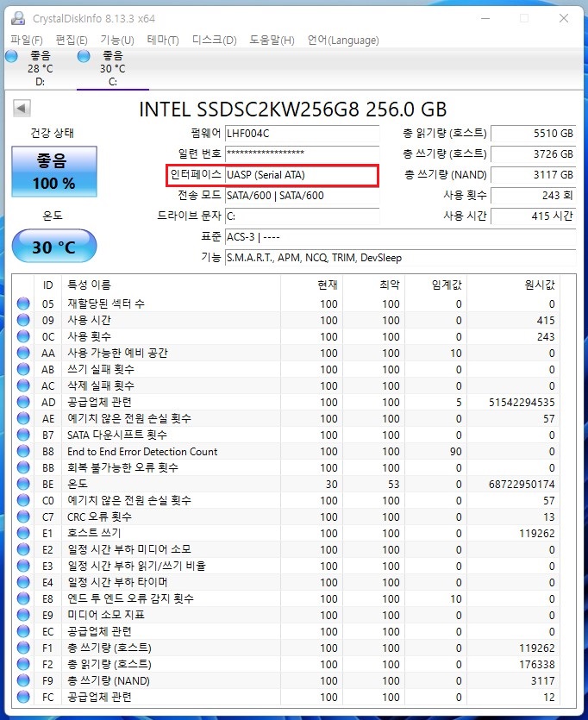Click the standard field ACS-3 | ----
This screenshot has width=588, height=720.
(400, 237)
